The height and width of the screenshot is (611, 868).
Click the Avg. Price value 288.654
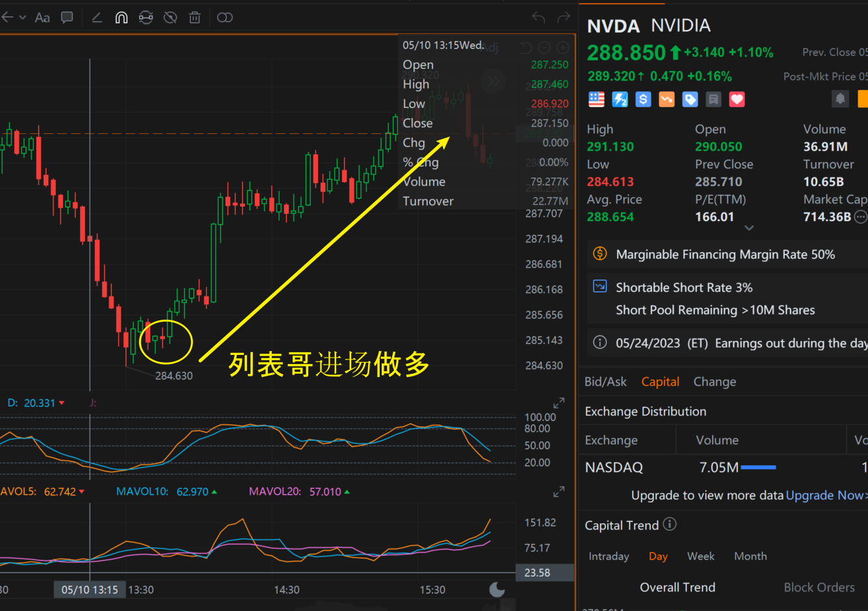tap(610, 216)
